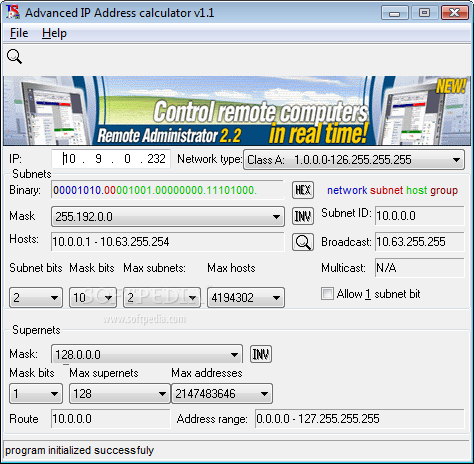Open the Network type dropdown
The width and height of the screenshot is (474, 464).
[354, 160]
